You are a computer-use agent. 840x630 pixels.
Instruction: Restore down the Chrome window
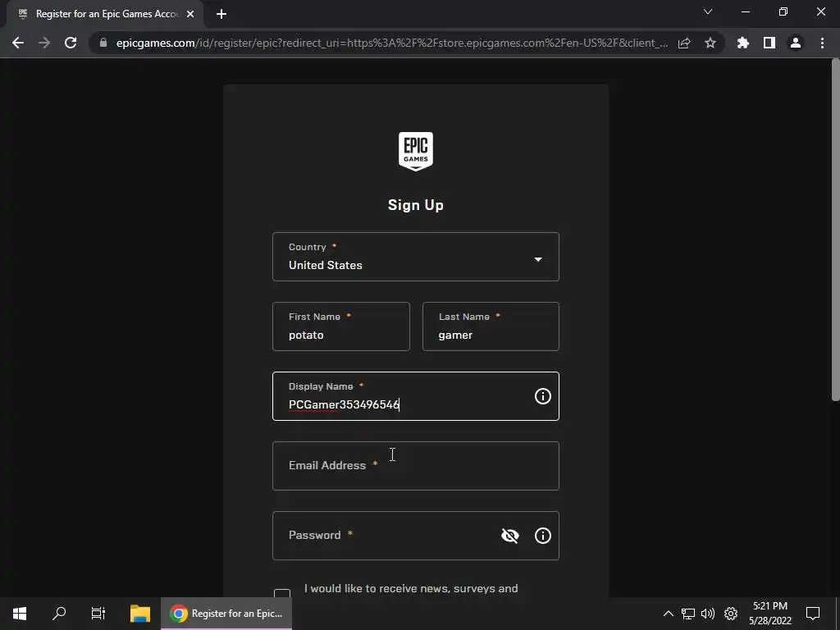point(783,11)
